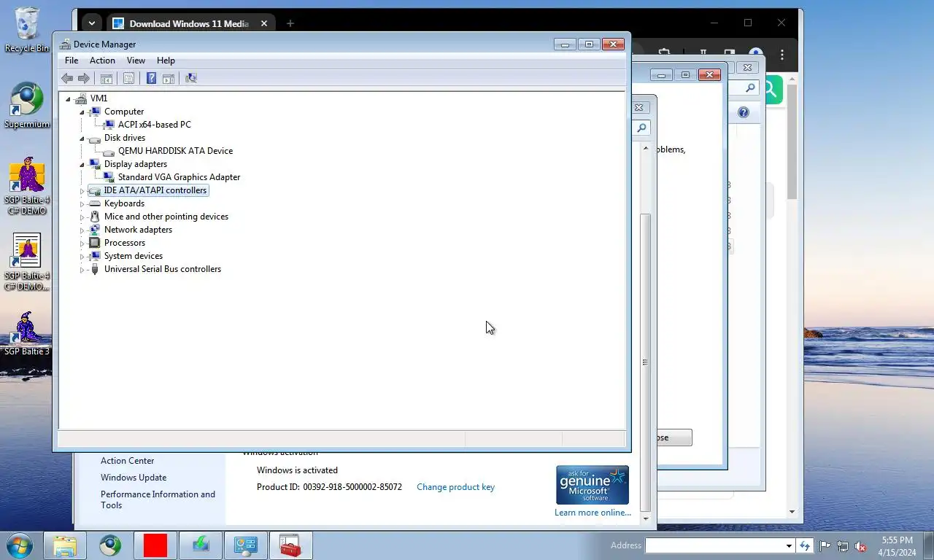Collapse the VM1 root node
934x560 pixels.
click(68, 99)
